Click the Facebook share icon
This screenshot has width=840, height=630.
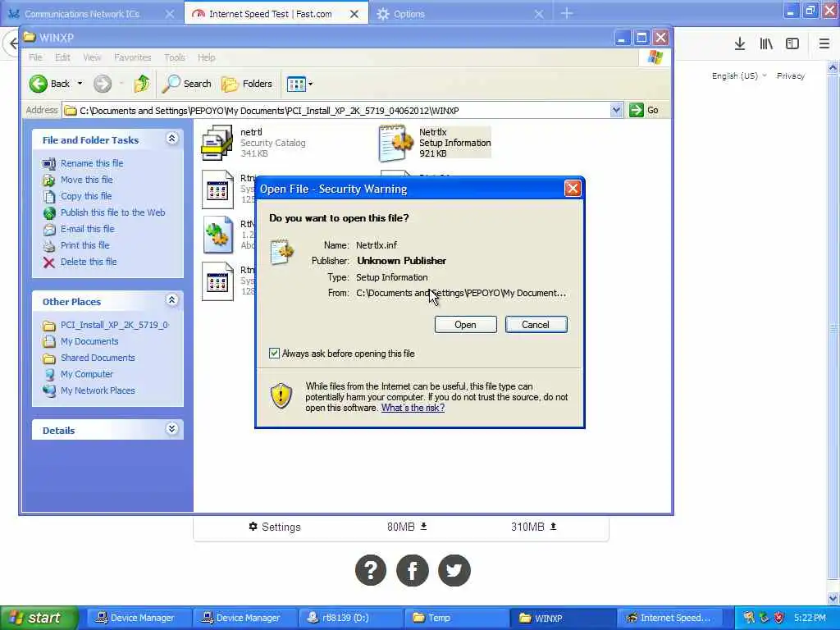[x=413, y=571]
